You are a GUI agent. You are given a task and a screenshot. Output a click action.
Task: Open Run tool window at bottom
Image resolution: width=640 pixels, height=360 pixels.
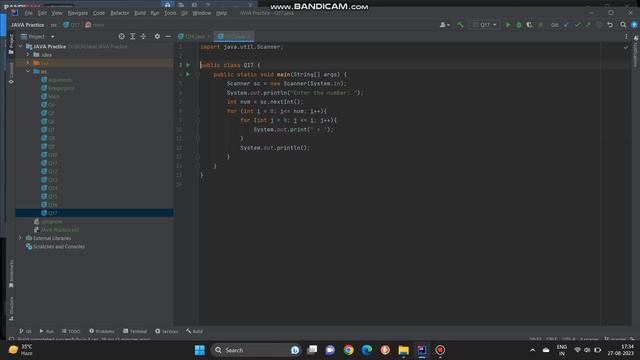(x=47, y=331)
